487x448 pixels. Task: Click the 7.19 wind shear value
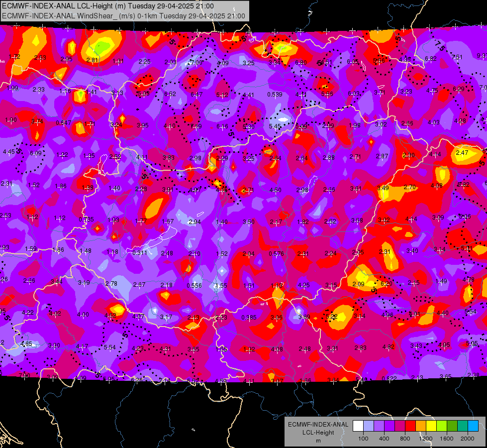point(195,126)
